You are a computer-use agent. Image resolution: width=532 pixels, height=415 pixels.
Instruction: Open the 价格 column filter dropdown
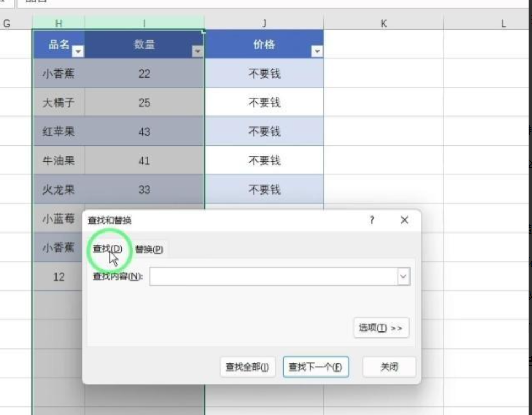tap(317, 51)
